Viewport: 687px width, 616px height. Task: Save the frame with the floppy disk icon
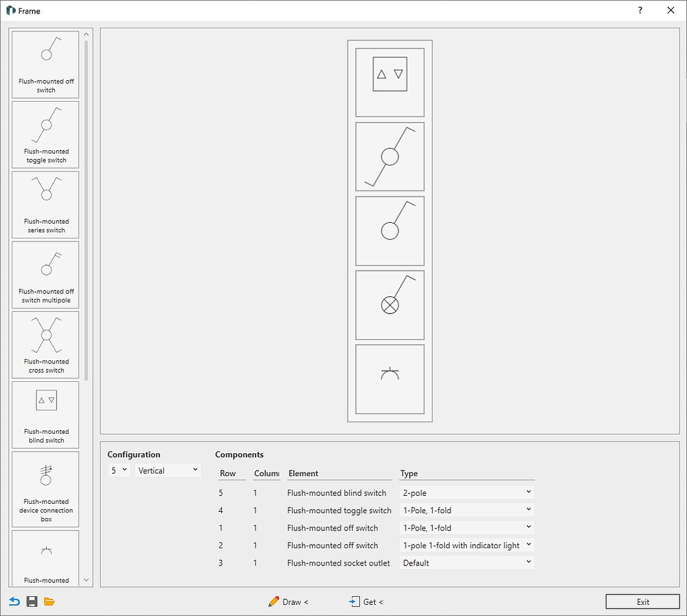(32, 602)
